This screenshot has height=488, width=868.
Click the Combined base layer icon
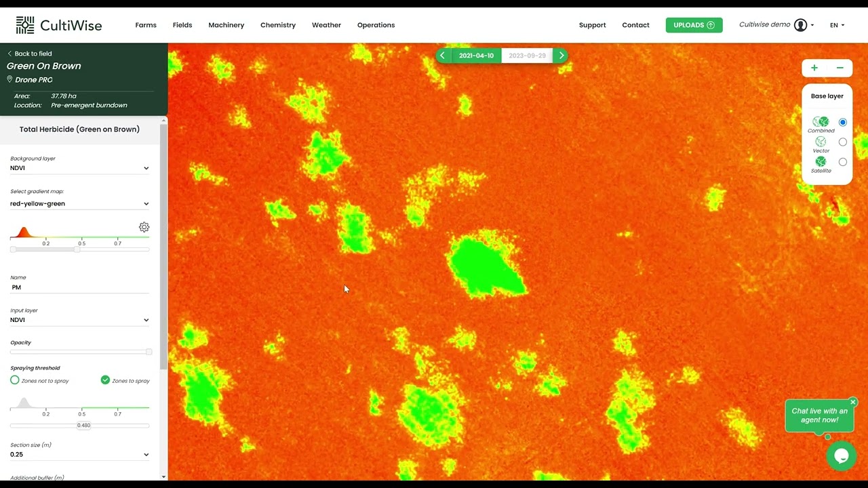click(x=821, y=122)
